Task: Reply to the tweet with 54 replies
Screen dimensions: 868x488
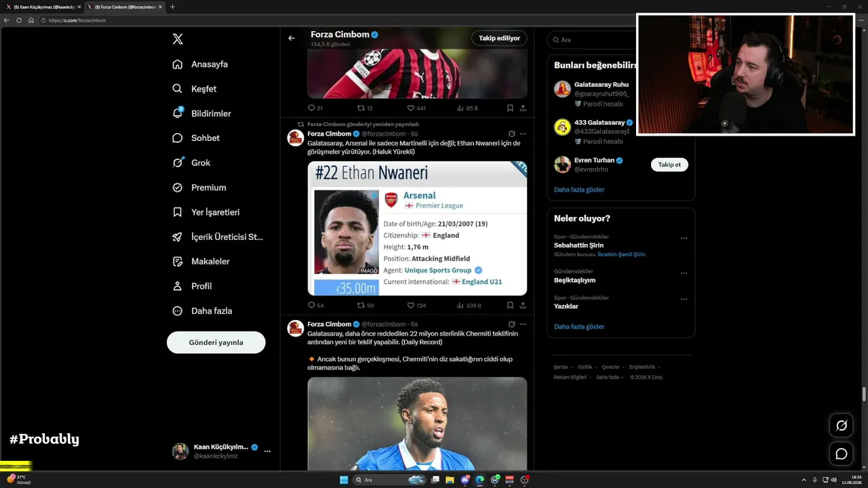Action: pos(315,306)
